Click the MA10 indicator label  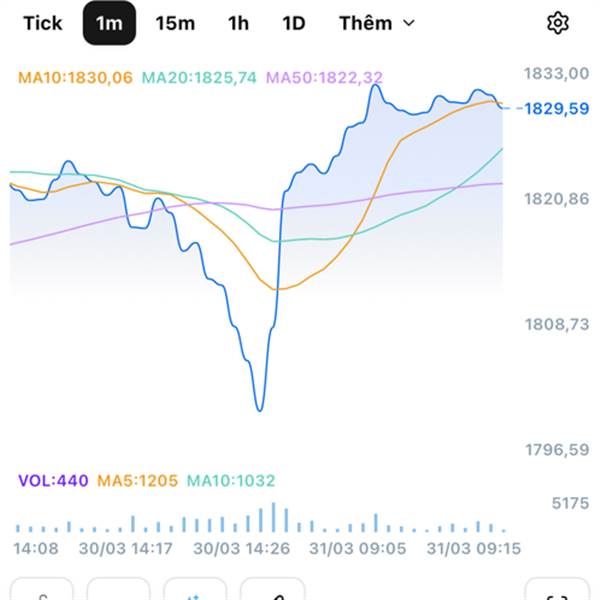[x=75, y=77]
